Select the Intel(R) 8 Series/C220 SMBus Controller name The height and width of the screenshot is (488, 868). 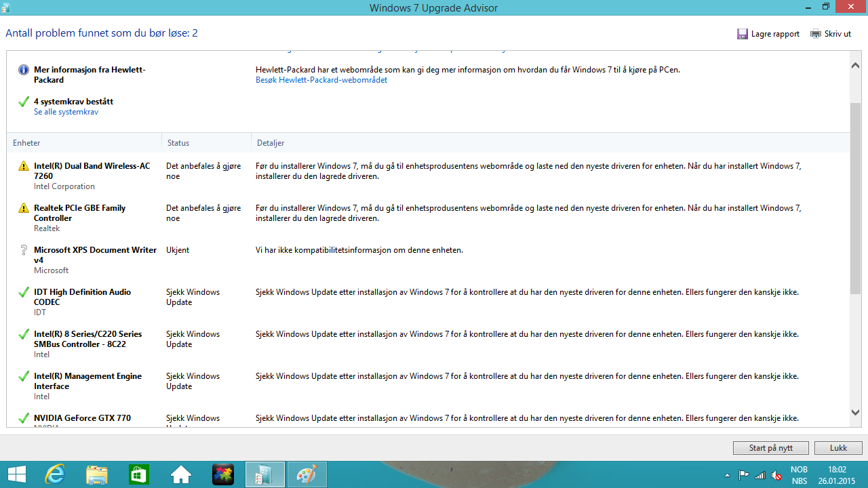[x=88, y=339]
